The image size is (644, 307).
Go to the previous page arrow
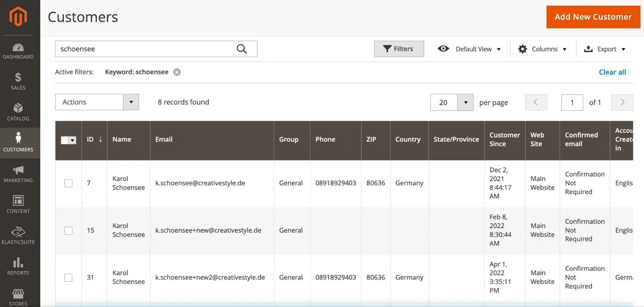click(x=536, y=102)
